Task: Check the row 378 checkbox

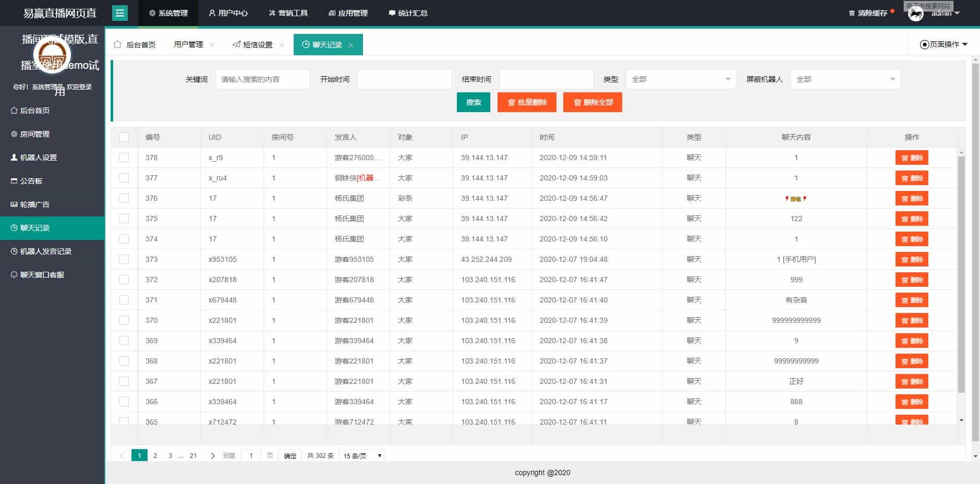Action: [x=124, y=158]
